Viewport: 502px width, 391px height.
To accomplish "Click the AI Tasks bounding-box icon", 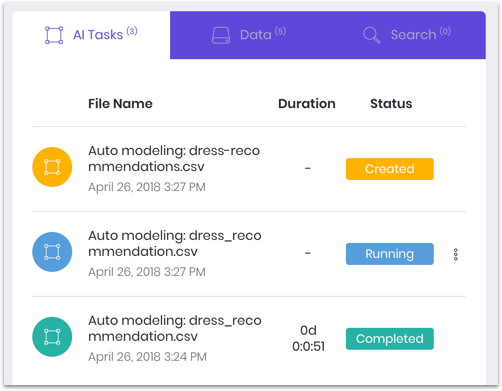I will coord(54,35).
